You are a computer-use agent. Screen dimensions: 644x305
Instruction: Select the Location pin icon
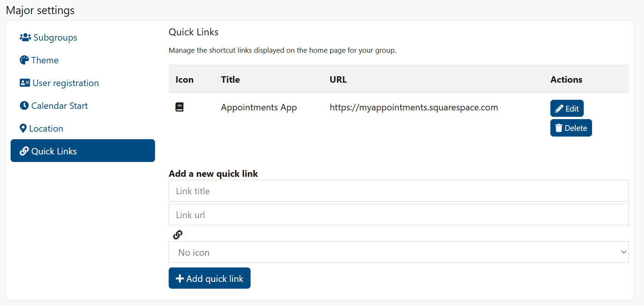pos(23,128)
